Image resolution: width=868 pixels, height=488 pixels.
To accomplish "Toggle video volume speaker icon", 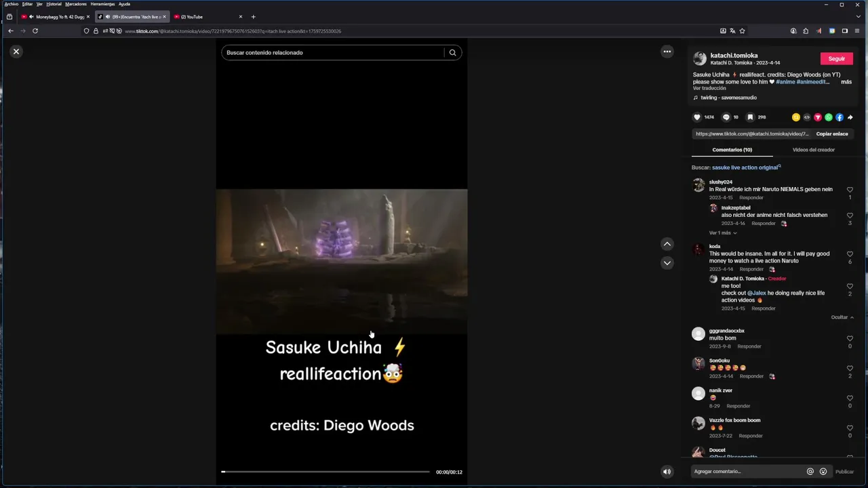I will click(x=667, y=472).
